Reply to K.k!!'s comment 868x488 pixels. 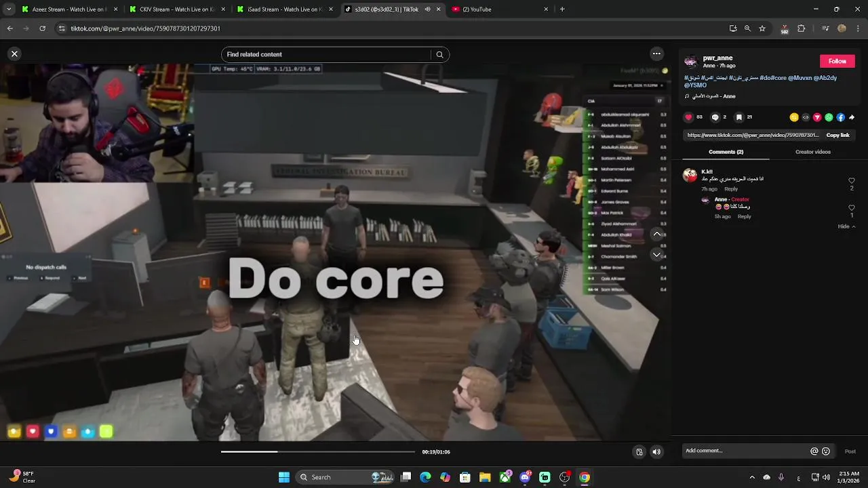pos(731,189)
